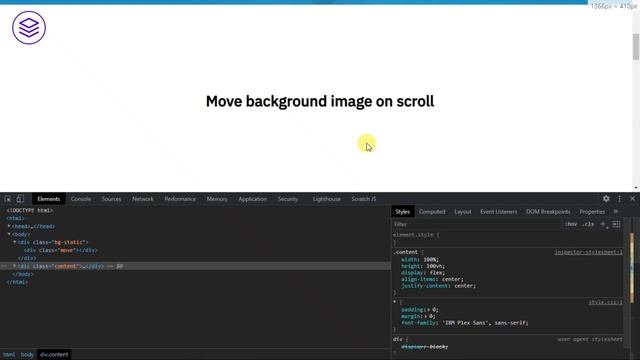
Task: Open the DevTools three-dot menu
Action: tap(620, 198)
